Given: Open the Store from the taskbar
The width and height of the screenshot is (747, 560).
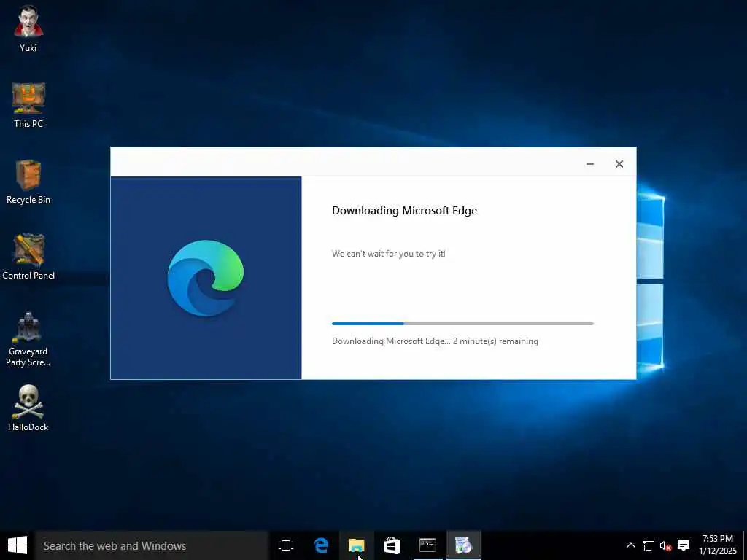Looking at the screenshot, I should click(392, 545).
